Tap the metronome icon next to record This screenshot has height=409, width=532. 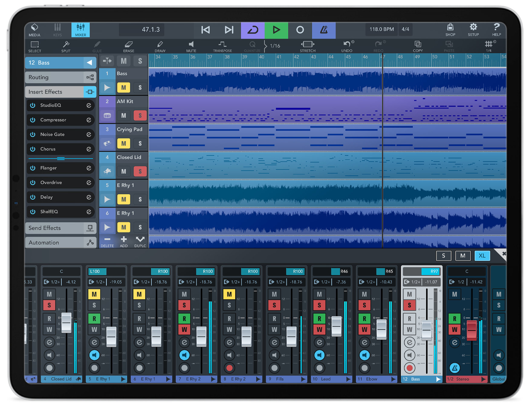point(323,30)
